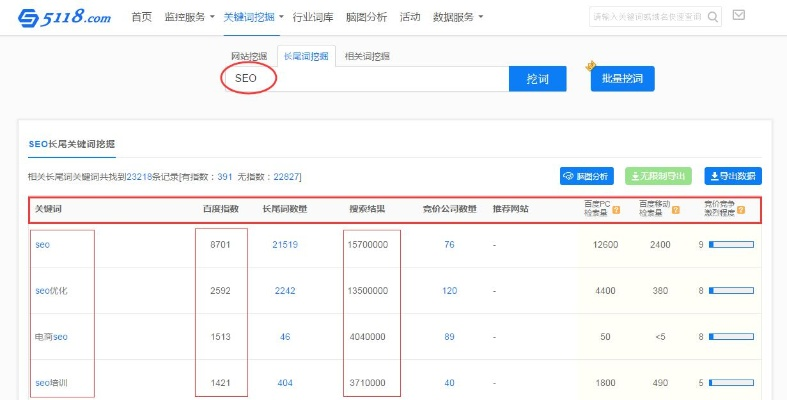Click the 导出数据 button
Image resolution: width=787 pixels, height=400 pixels.
[x=733, y=176]
